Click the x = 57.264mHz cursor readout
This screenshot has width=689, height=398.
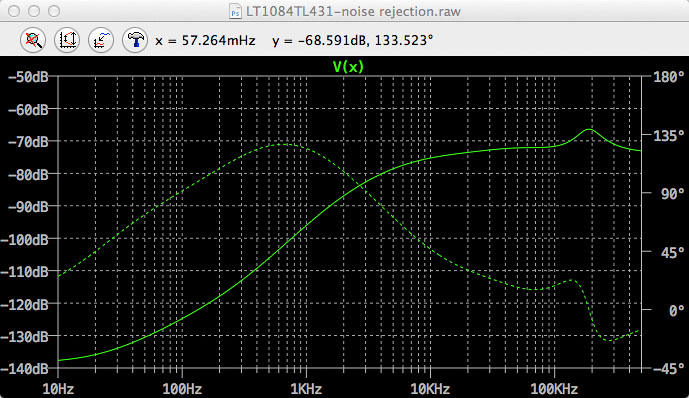coord(205,40)
